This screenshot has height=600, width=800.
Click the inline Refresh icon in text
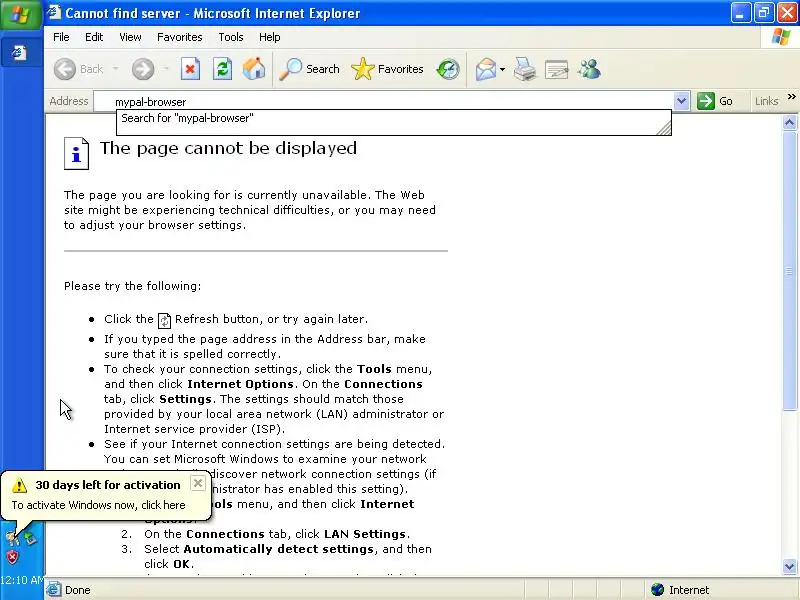[164, 320]
